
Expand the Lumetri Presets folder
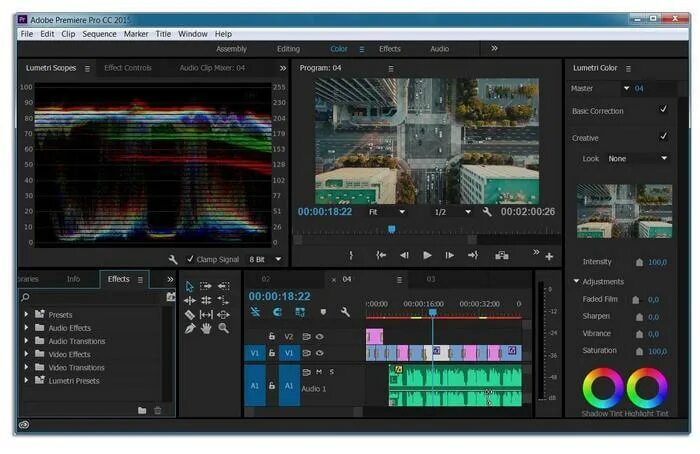[26, 381]
